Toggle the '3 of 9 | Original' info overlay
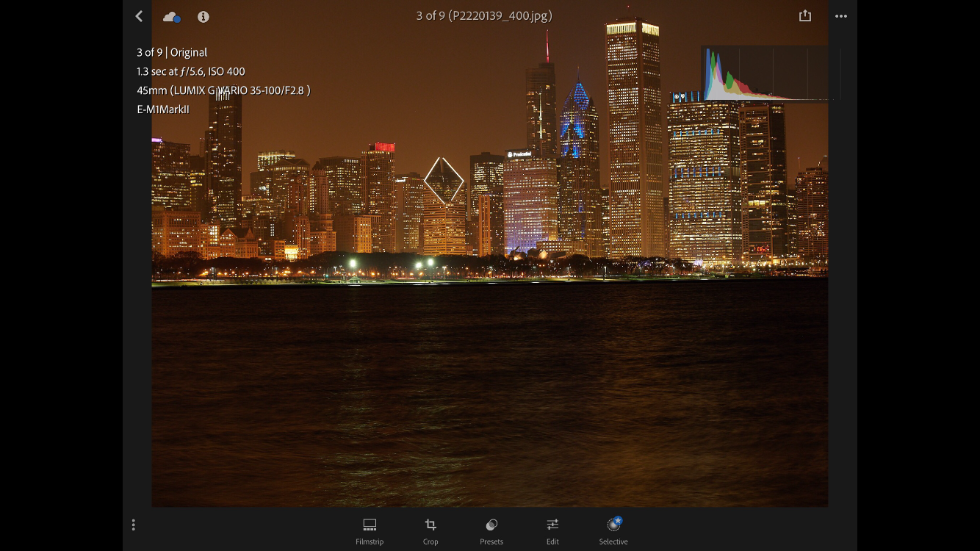The height and width of the screenshot is (551, 980). (x=172, y=52)
